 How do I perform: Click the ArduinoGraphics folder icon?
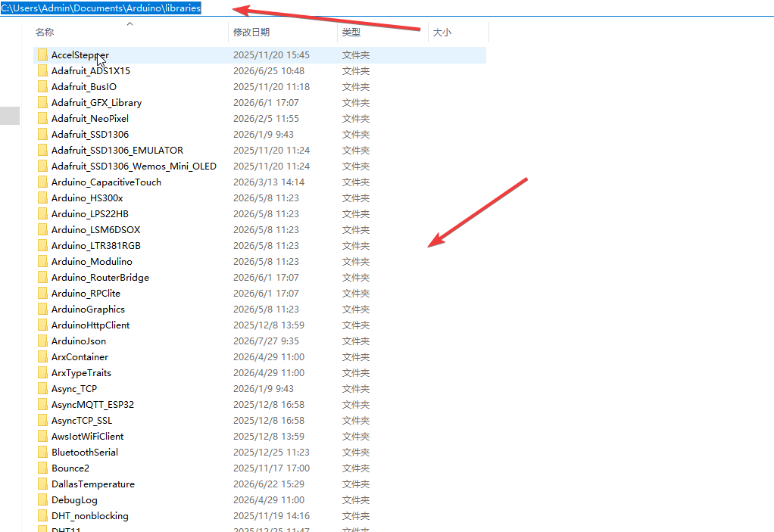pyautogui.click(x=43, y=310)
